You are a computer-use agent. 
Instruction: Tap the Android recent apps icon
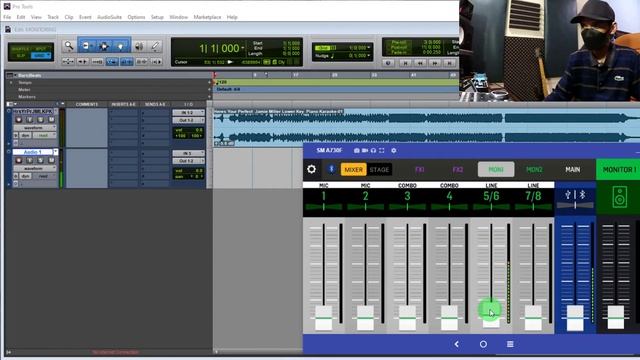tap(510, 344)
